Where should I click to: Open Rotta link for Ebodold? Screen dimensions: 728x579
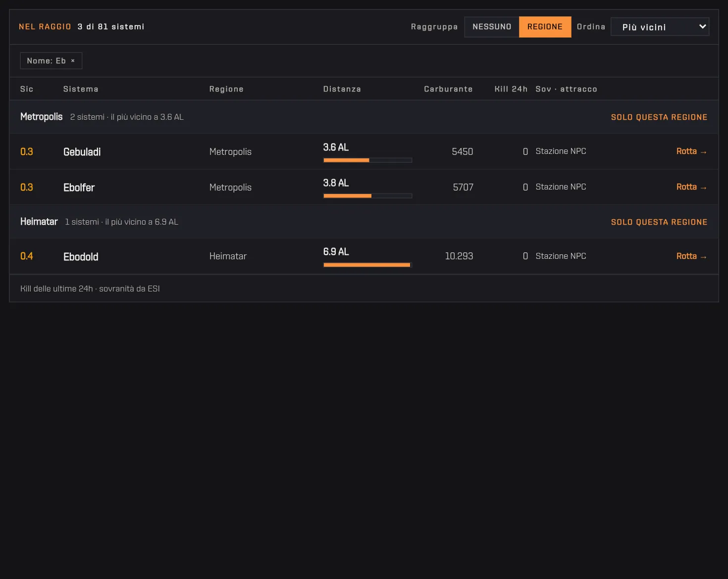pyautogui.click(x=691, y=256)
